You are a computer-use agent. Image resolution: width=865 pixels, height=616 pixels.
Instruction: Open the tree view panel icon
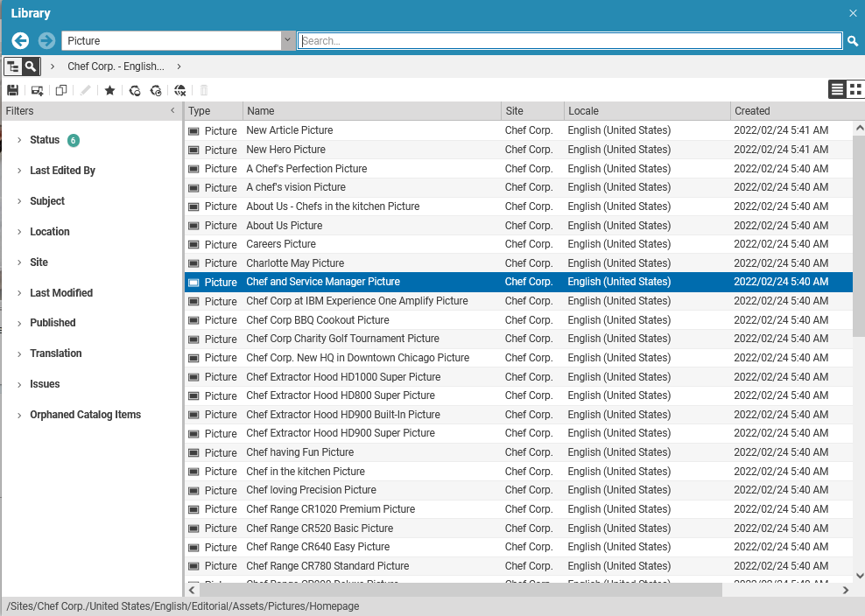[11, 66]
